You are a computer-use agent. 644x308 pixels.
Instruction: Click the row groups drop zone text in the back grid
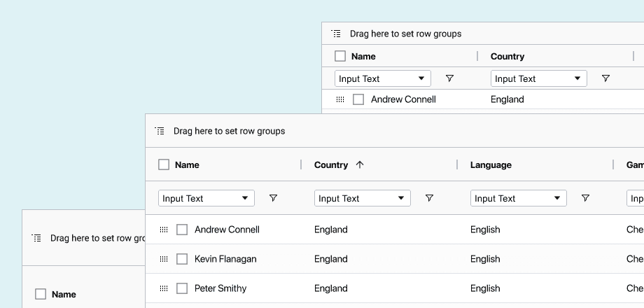pyautogui.click(x=405, y=34)
